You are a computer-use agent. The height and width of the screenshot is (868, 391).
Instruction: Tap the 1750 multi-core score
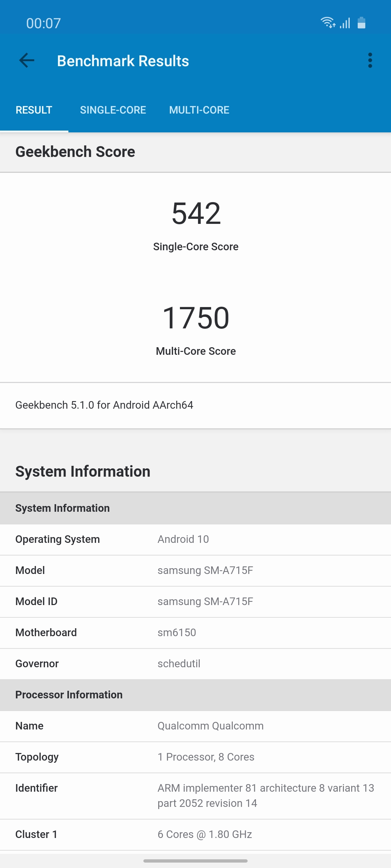click(x=196, y=318)
